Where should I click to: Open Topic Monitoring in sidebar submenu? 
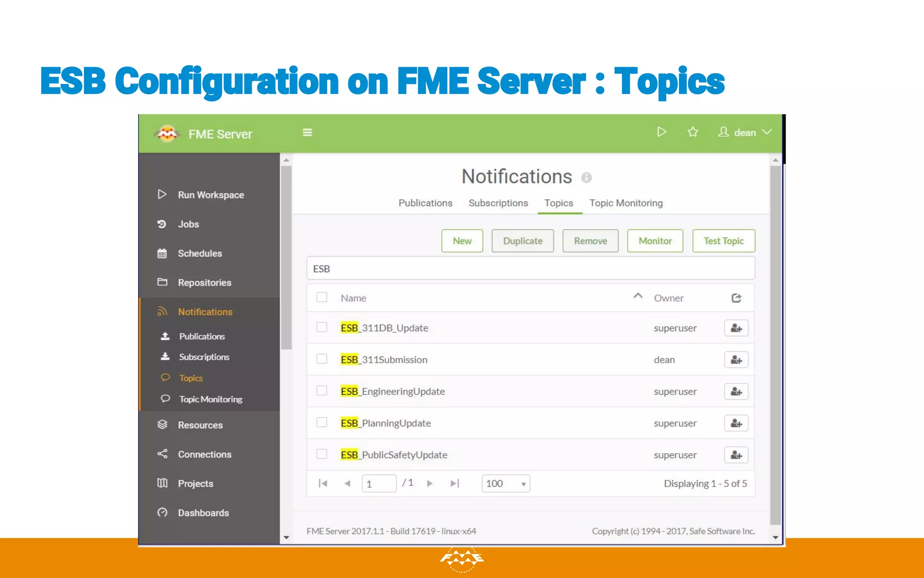[211, 399]
